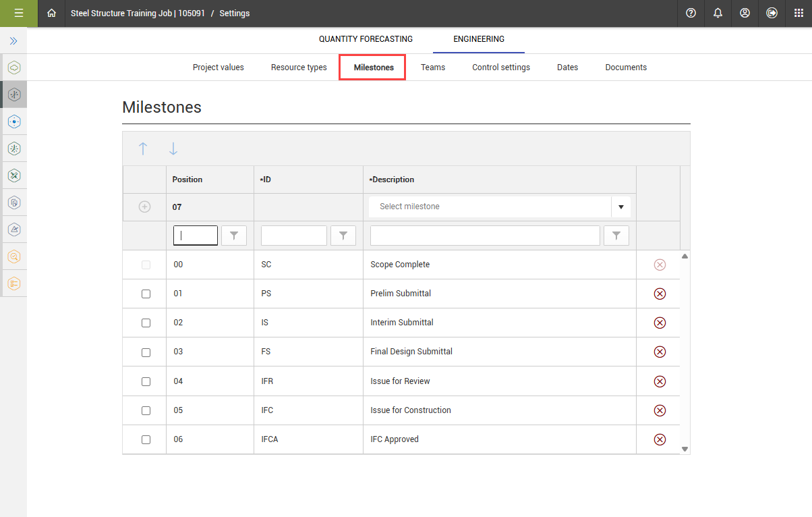
Task: Select the Issue for Review checkbox
Action: click(146, 381)
